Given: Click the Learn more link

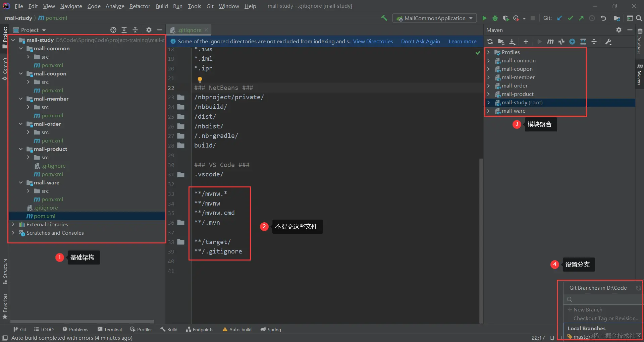Looking at the screenshot, I should (463, 41).
